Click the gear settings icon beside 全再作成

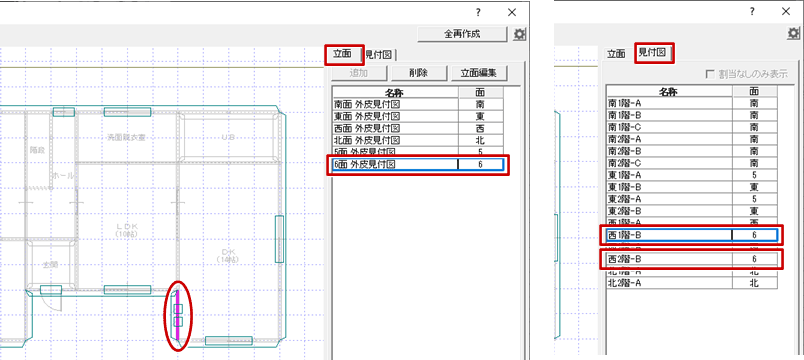[519, 34]
